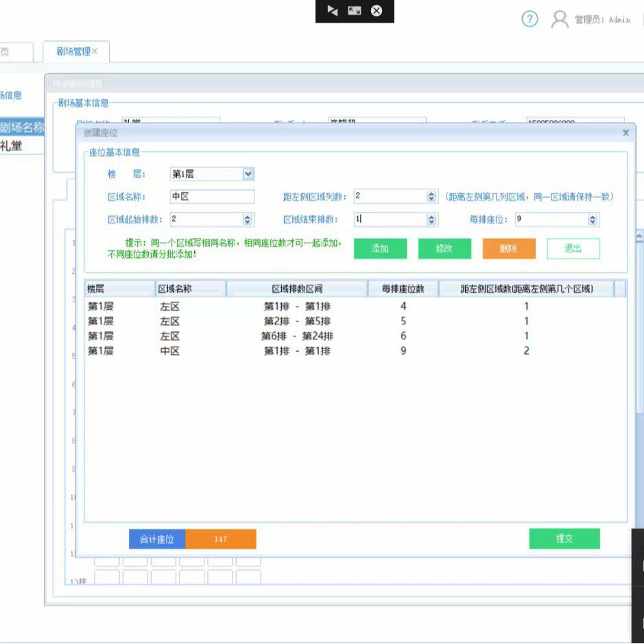This screenshot has width=644, height=644.
Task: Click the orange total seats value 147
Action: (221, 539)
